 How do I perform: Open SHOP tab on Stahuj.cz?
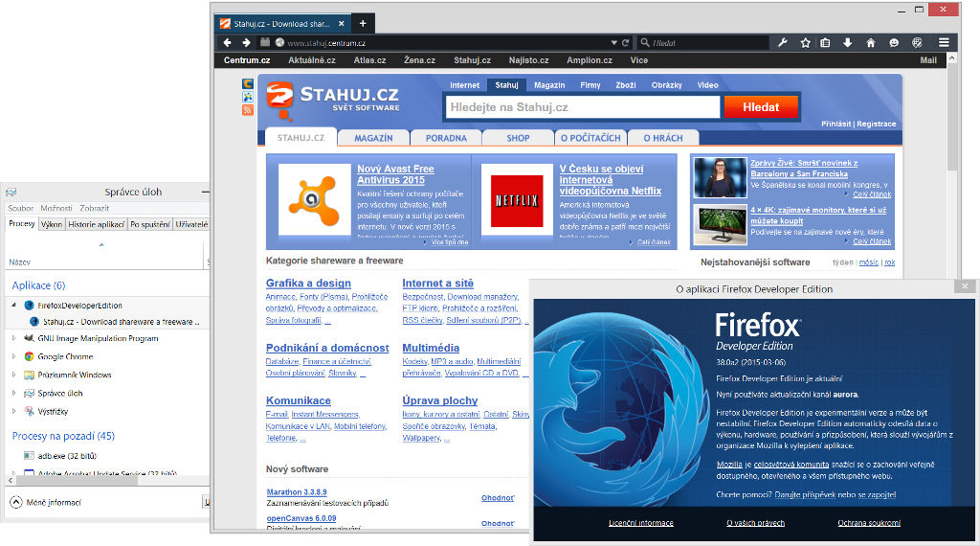(518, 138)
